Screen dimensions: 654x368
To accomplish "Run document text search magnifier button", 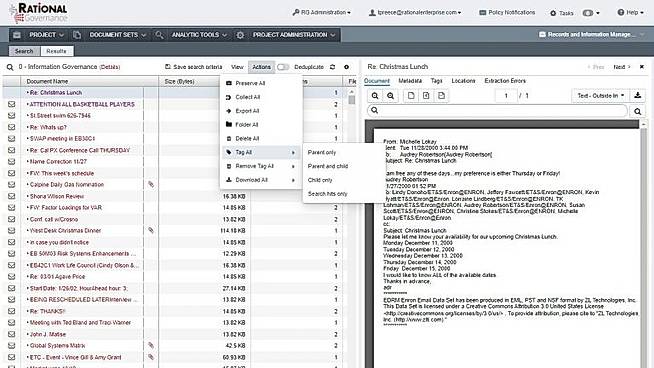I will 637,111.
